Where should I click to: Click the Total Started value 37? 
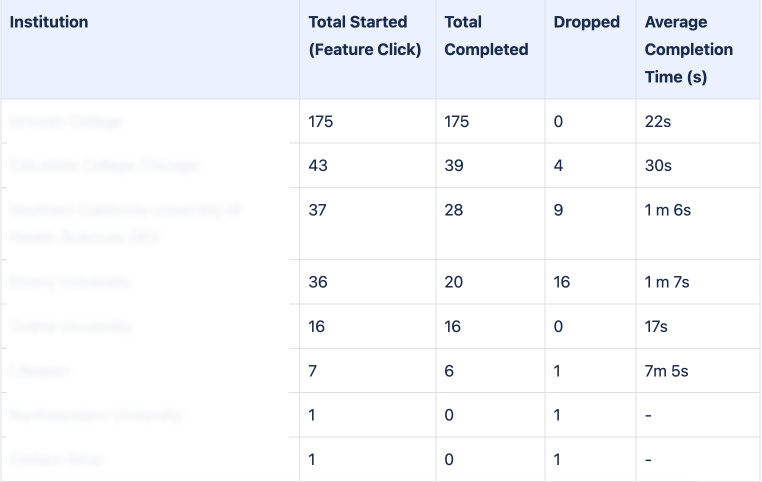click(317, 210)
